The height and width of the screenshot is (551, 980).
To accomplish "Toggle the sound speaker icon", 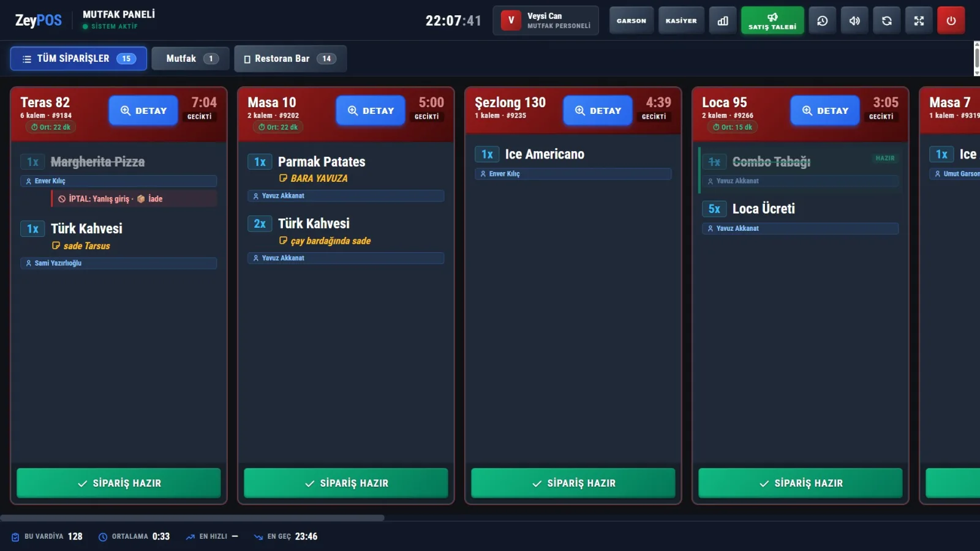I will pos(854,21).
